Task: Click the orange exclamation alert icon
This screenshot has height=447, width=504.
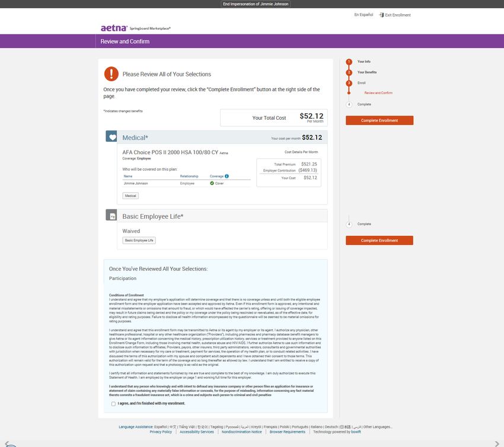Action: (x=111, y=74)
